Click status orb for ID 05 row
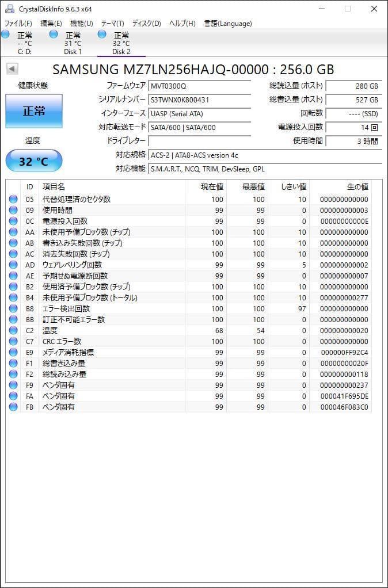 [13, 199]
